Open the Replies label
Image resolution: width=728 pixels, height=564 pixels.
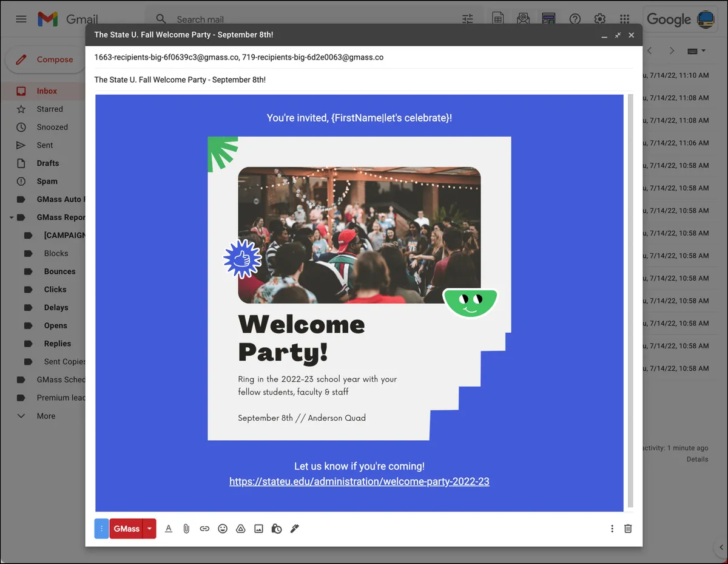(58, 344)
